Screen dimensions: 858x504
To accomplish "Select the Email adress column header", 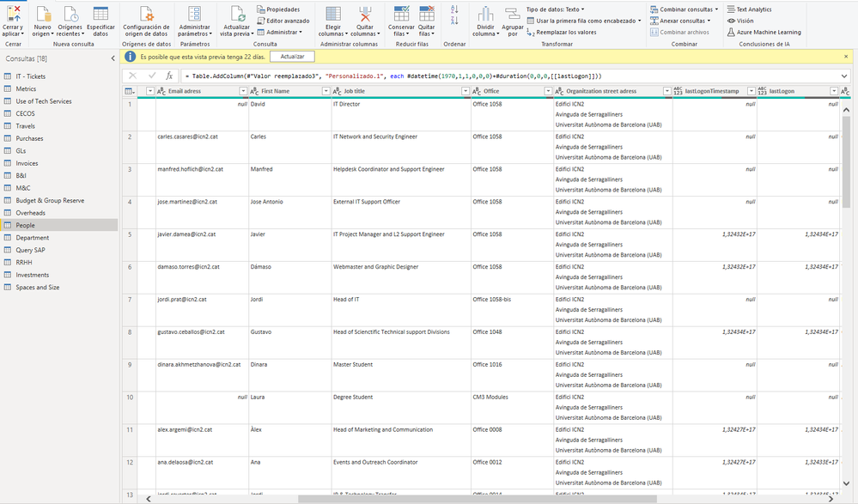I will [x=202, y=91].
